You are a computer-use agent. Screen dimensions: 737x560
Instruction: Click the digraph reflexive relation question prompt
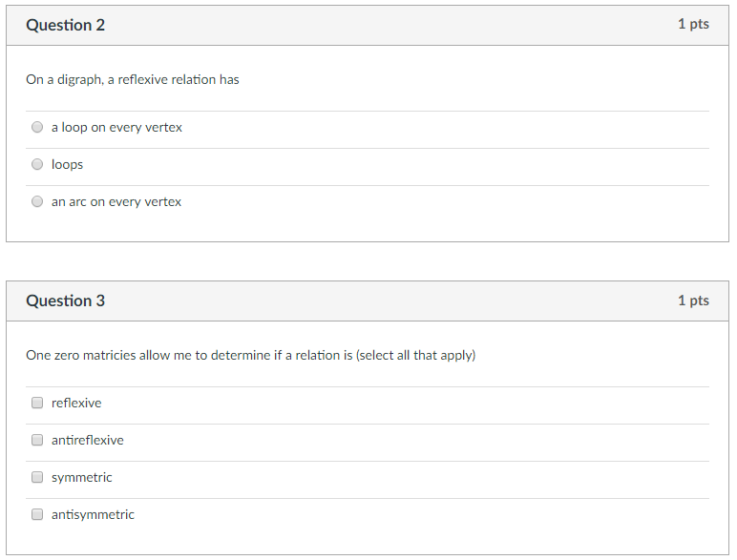(x=133, y=79)
